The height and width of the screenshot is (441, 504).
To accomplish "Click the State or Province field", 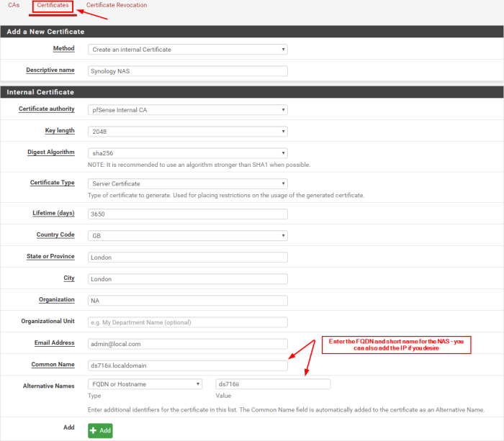I will click(187, 257).
